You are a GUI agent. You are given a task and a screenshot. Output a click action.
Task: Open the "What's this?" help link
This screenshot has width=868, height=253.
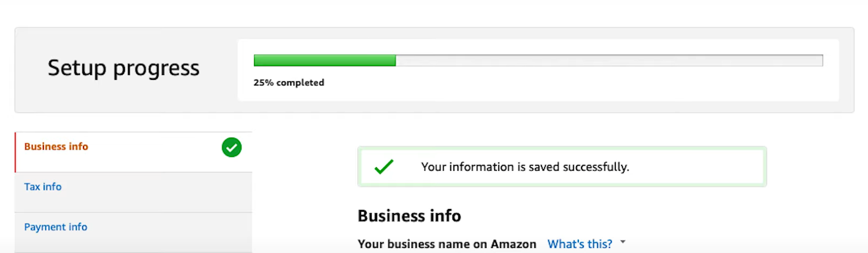579,244
